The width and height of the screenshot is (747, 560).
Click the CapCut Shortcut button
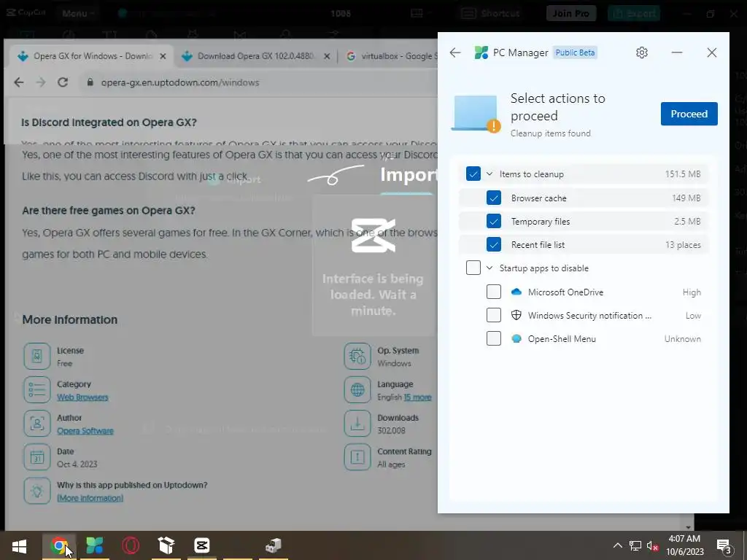coord(491,13)
